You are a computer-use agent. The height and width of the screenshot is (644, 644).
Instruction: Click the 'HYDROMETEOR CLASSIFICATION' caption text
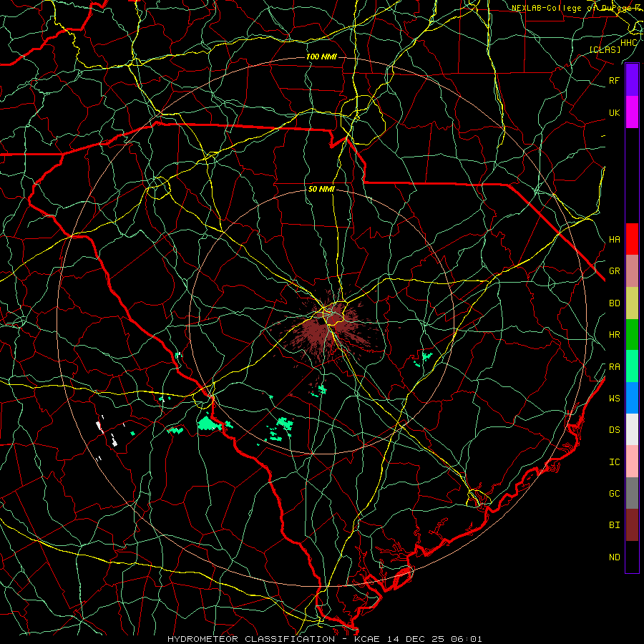coord(251,639)
